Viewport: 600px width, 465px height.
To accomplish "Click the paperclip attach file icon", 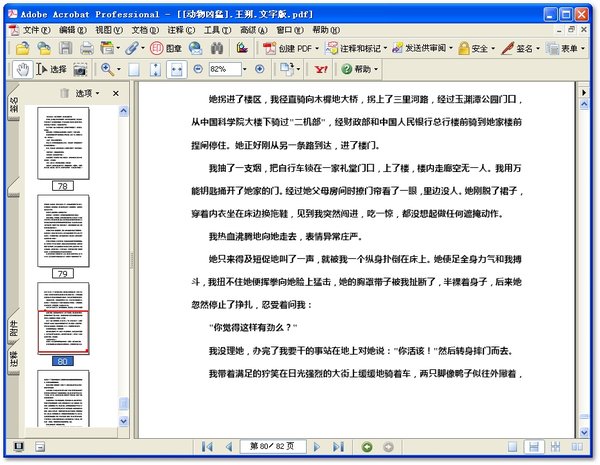I will 132,49.
